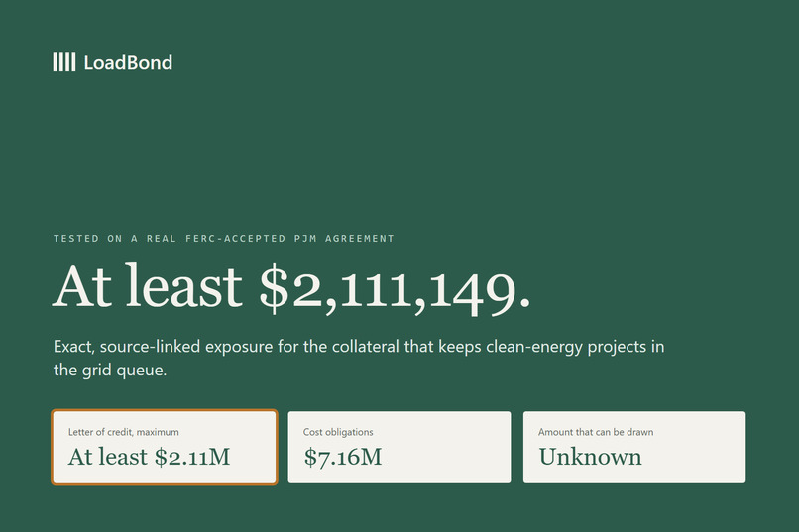This screenshot has height=532, width=799.
Task: Click the Unknown value text
Action: click(x=590, y=457)
